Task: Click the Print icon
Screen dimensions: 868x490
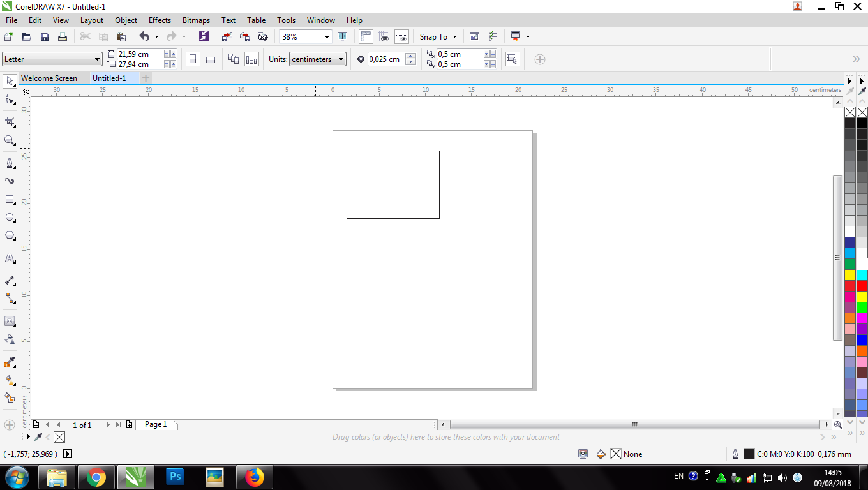Action: pos(63,37)
